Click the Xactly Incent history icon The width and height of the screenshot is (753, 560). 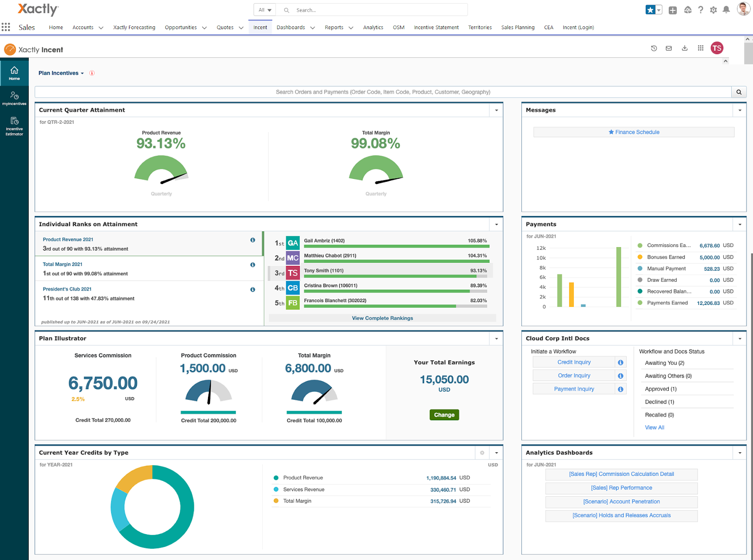pos(654,48)
